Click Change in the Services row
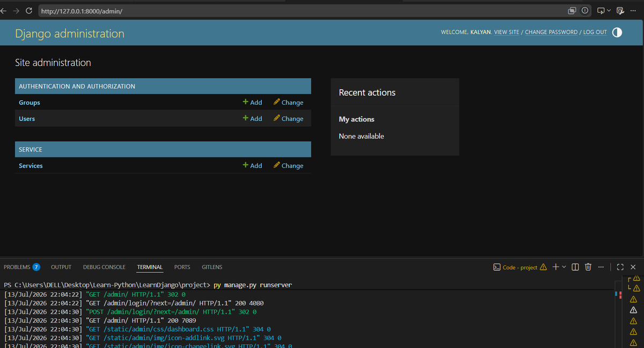 click(x=289, y=166)
